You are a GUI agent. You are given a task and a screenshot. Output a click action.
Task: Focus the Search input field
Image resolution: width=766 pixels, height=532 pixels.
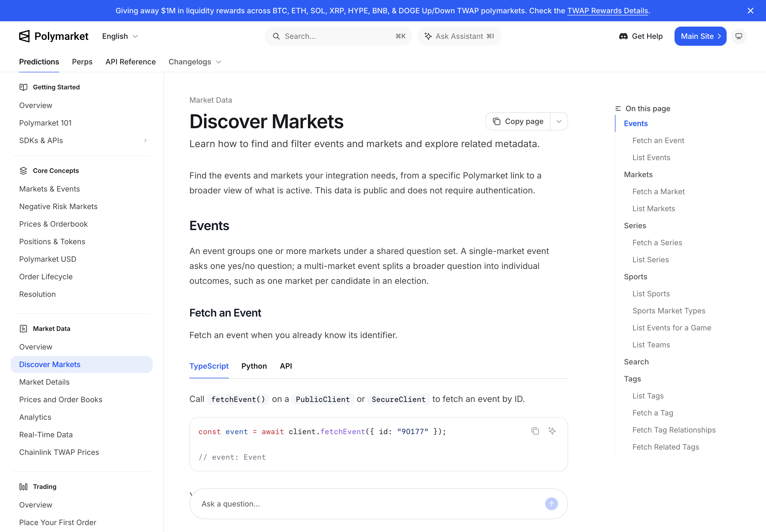(338, 36)
